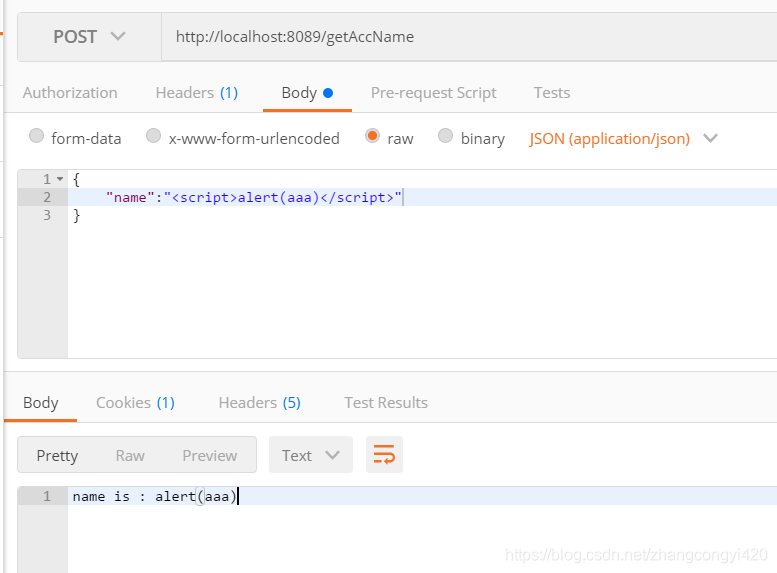Switch to the Authorization tab
Image resolution: width=777 pixels, height=573 pixels.
click(x=70, y=92)
